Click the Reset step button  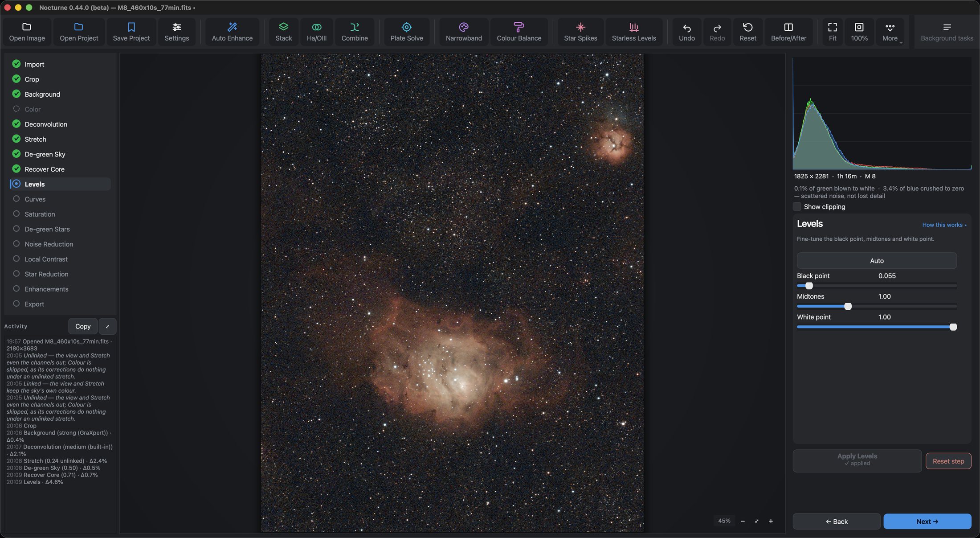tap(948, 461)
